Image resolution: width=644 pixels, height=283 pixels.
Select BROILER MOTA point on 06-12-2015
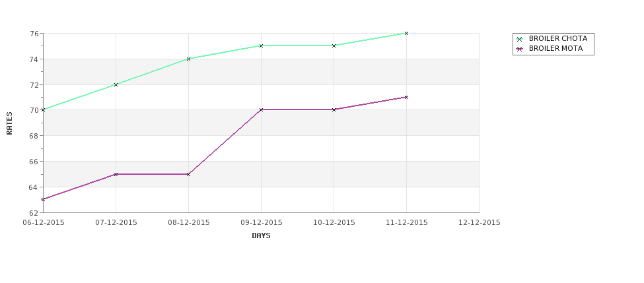tap(43, 200)
